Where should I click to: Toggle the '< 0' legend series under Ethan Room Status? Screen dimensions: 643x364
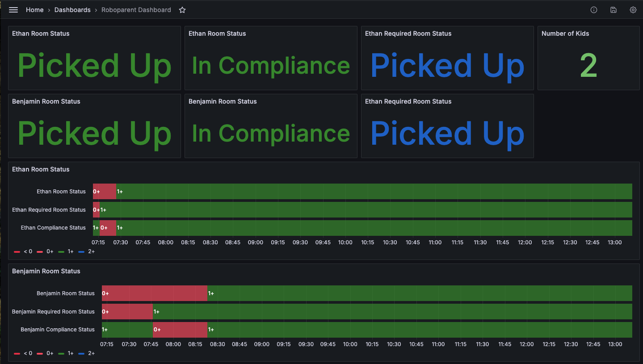pos(28,251)
